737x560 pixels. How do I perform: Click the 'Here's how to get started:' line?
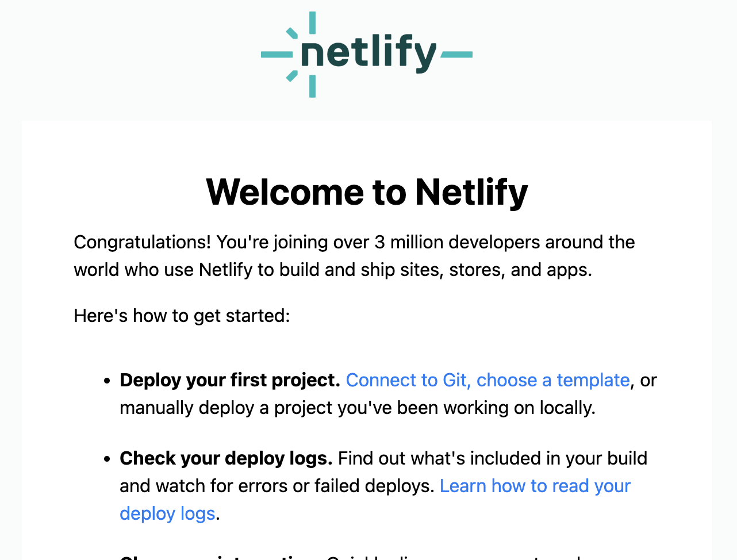coord(182,316)
